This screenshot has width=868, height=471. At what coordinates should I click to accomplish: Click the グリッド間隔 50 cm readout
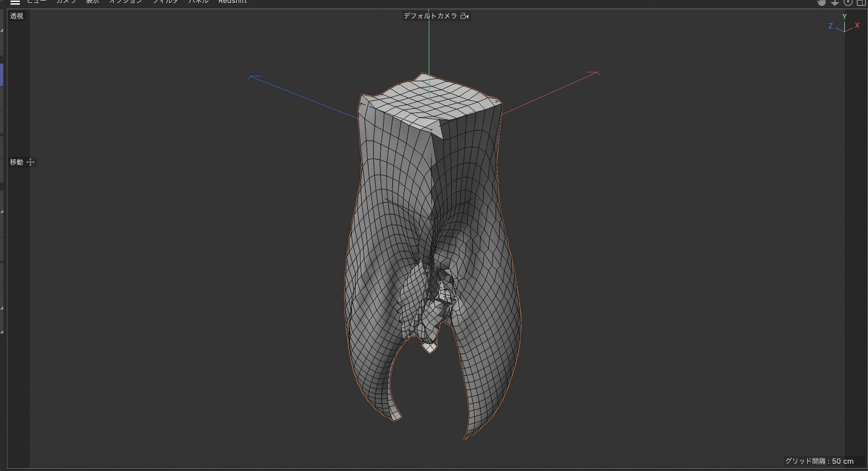[x=819, y=461]
